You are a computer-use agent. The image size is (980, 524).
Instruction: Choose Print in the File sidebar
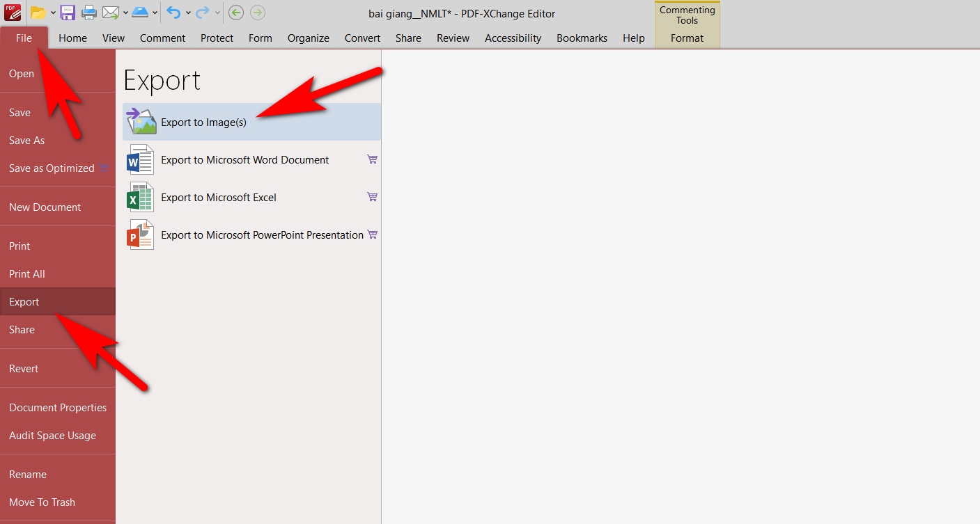coord(58,246)
